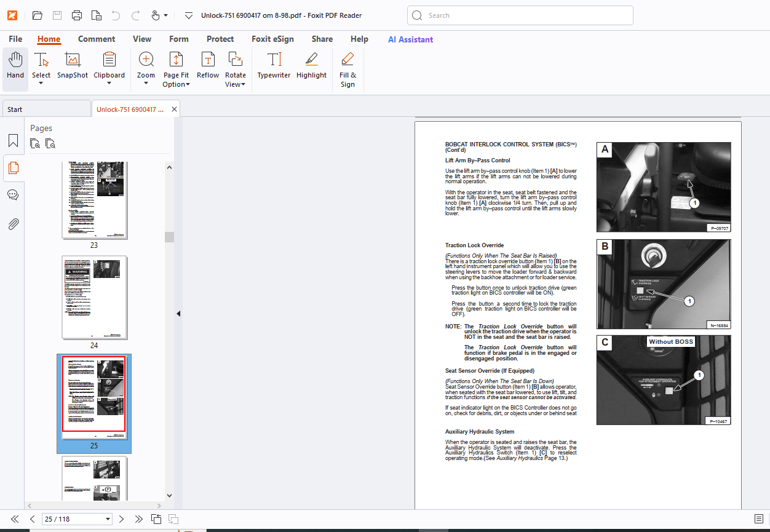Open the Rotate View menu
This screenshot has height=532, width=770.
point(235,69)
